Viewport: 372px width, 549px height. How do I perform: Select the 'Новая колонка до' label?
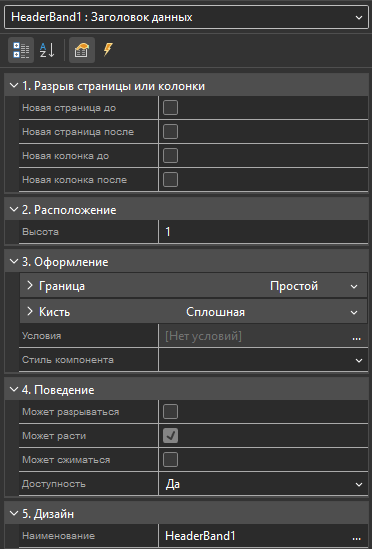66,156
